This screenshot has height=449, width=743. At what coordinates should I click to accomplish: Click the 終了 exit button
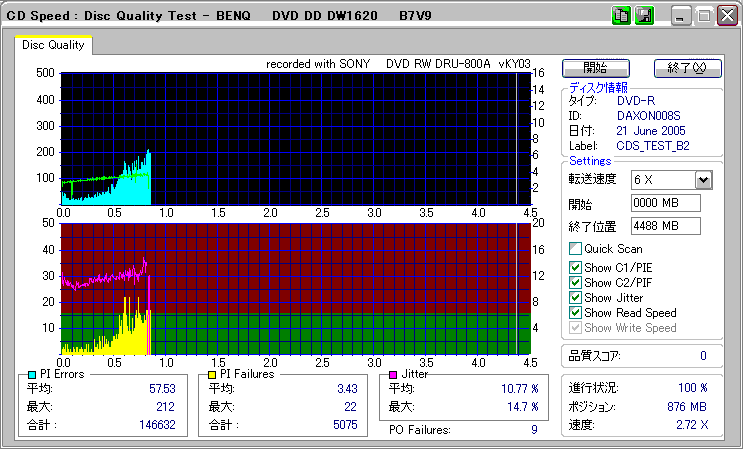688,68
